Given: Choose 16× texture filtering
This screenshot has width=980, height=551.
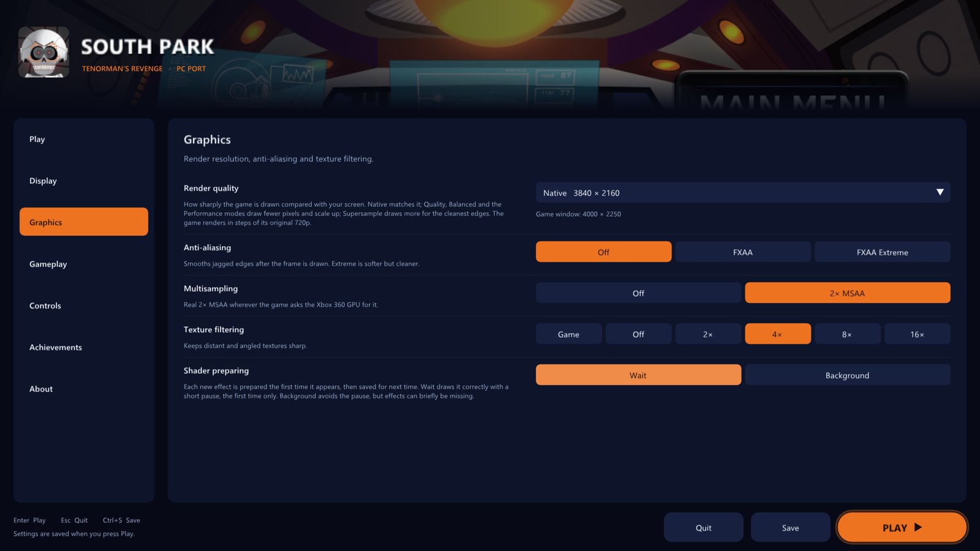Looking at the screenshot, I should (918, 334).
